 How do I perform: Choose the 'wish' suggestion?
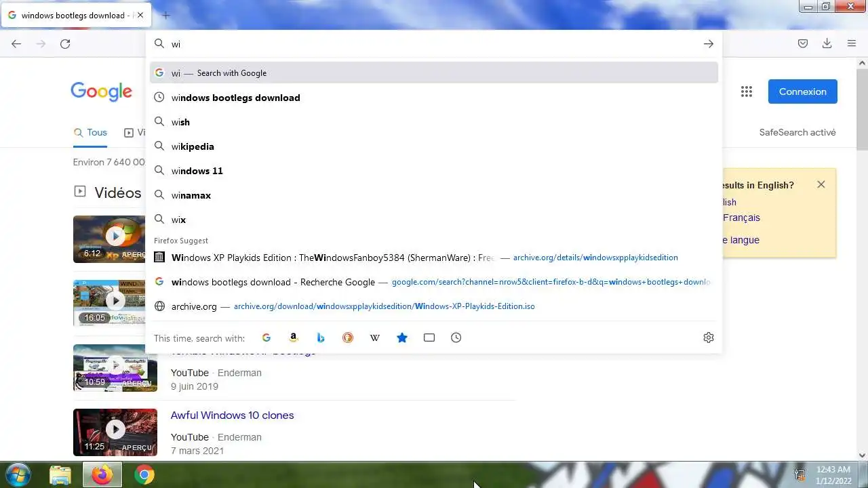pos(434,122)
